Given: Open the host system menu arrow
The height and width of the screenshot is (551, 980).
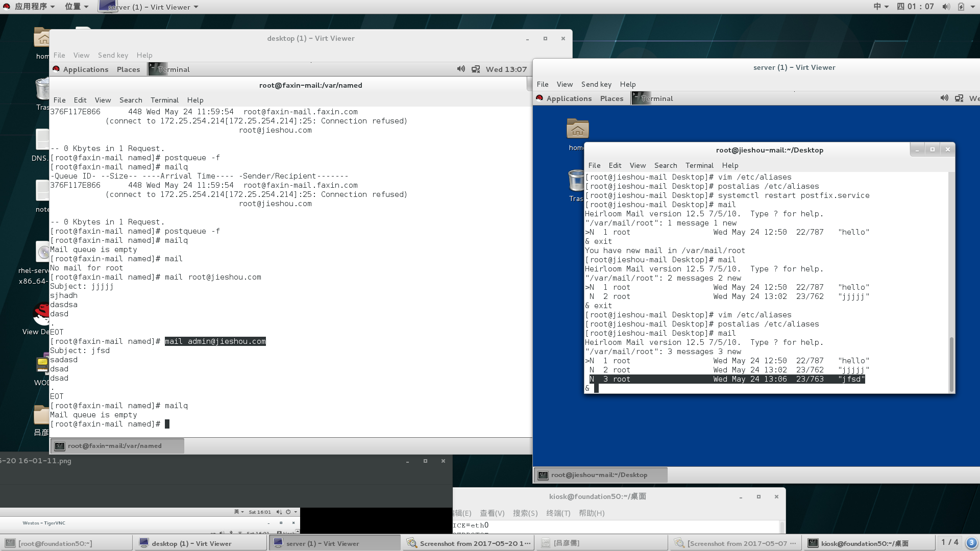Looking at the screenshot, I should coord(972,7).
